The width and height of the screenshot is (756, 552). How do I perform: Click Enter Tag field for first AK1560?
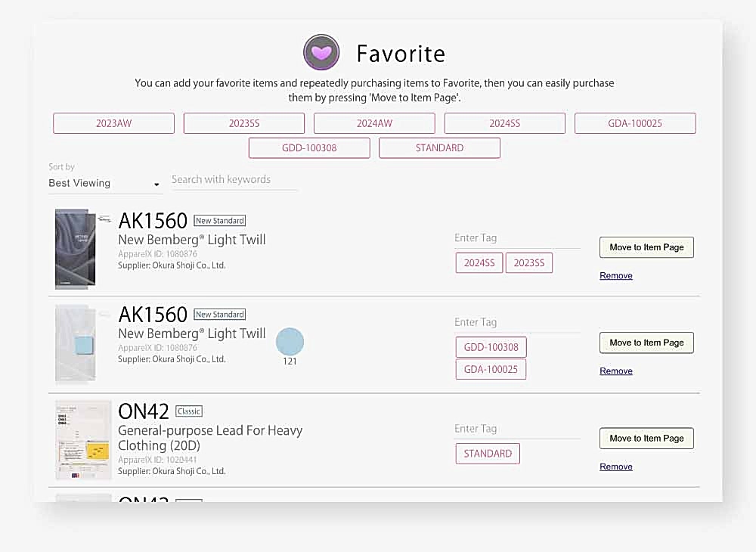click(x=517, y=238)
